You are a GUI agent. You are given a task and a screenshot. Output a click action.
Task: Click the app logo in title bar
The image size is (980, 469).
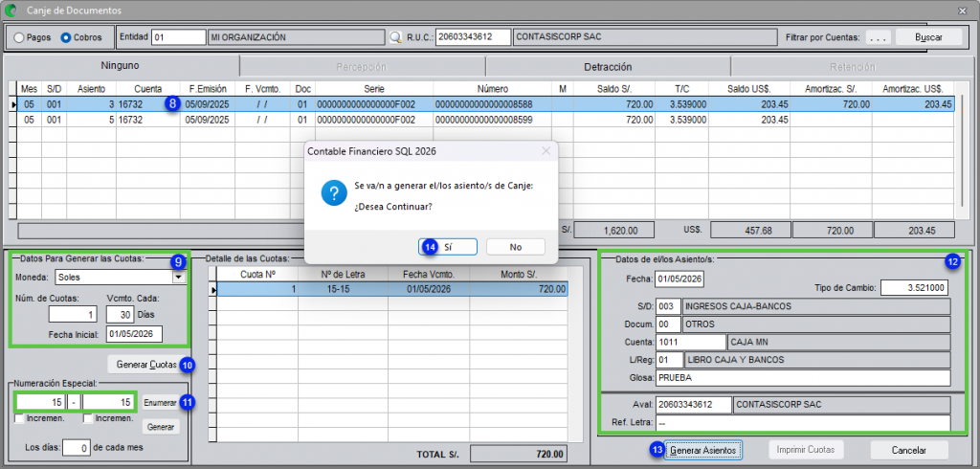point(11,11)
